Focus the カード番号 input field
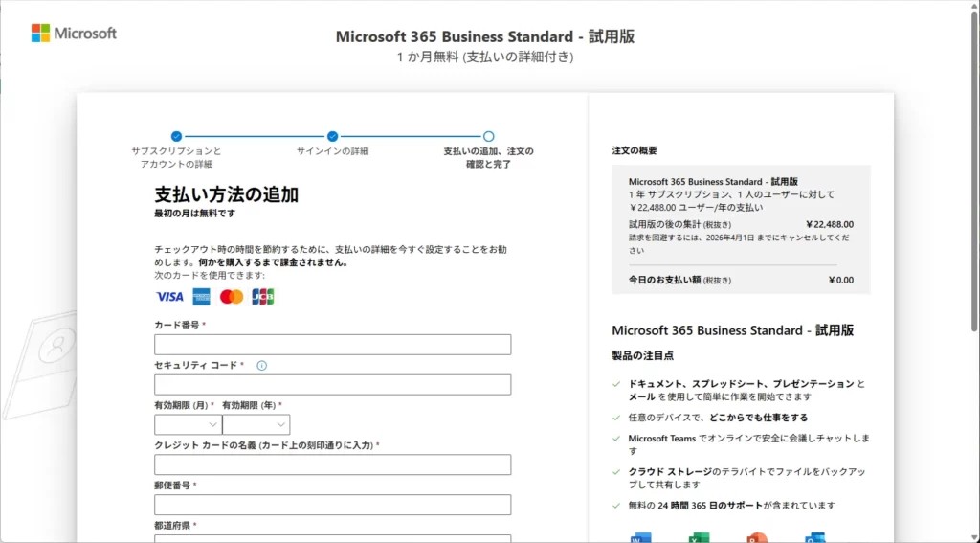 (332, 345)
